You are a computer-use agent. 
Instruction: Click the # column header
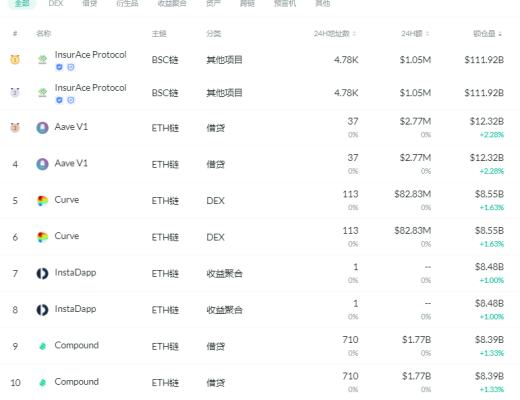click(x=15, y=34)
